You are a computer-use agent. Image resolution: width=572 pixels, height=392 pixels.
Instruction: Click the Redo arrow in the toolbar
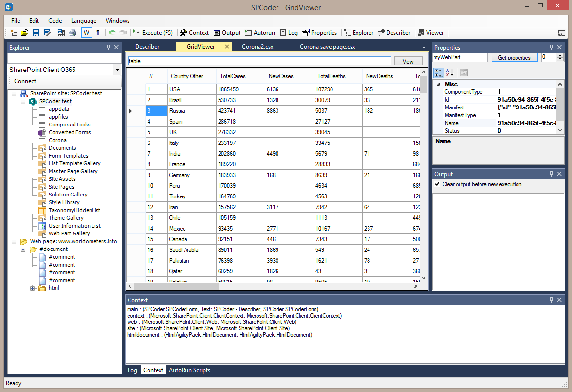(123, 33)
